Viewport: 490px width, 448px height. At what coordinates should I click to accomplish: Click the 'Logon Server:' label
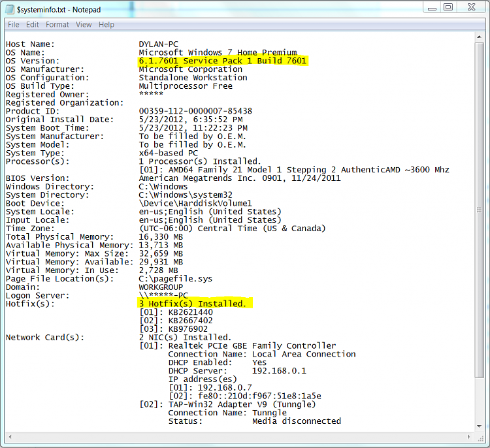click(37, 296)
